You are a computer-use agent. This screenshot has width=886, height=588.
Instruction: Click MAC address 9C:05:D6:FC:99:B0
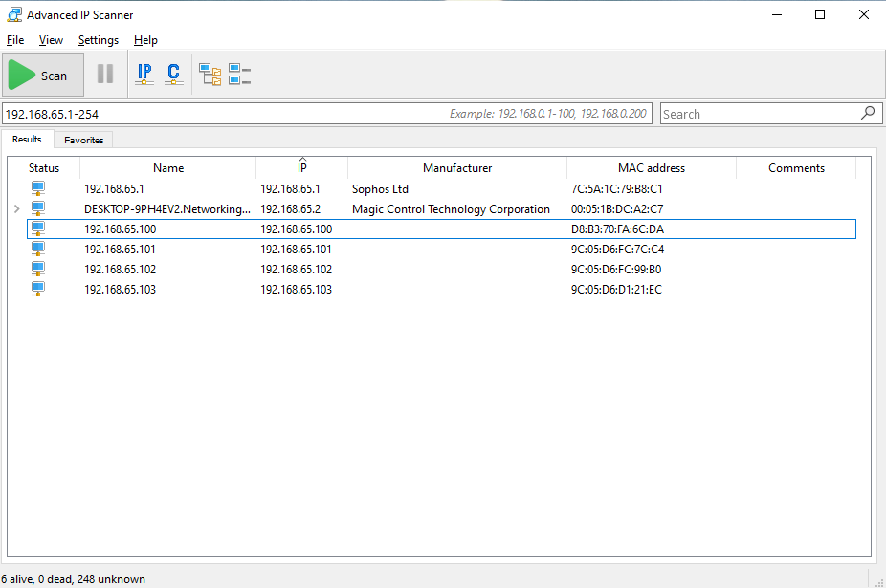[x=616, y=269]
